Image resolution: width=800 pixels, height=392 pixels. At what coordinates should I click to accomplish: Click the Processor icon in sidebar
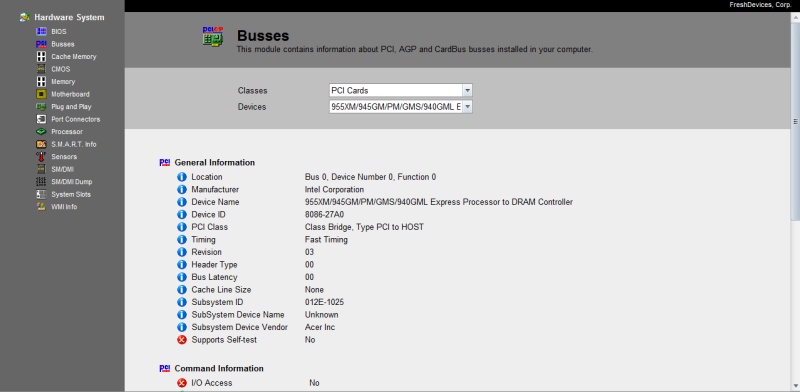click(41, 132)
